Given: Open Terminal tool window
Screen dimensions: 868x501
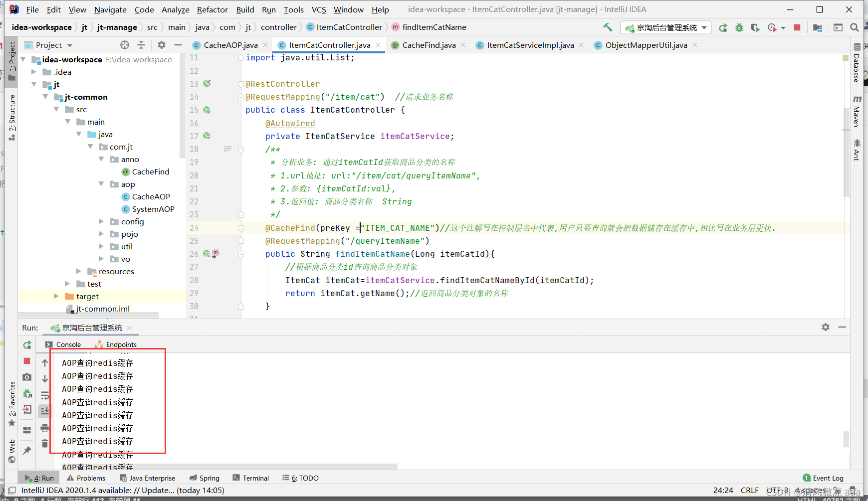Looking at the screenshot, I should (250, 478).
